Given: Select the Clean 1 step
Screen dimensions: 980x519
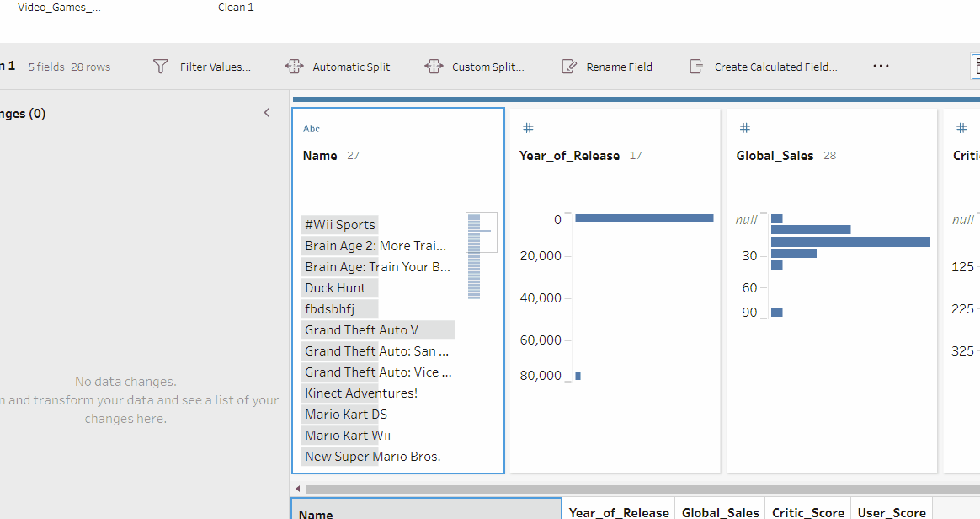Looking at the screenshot, I should (236, 8).
